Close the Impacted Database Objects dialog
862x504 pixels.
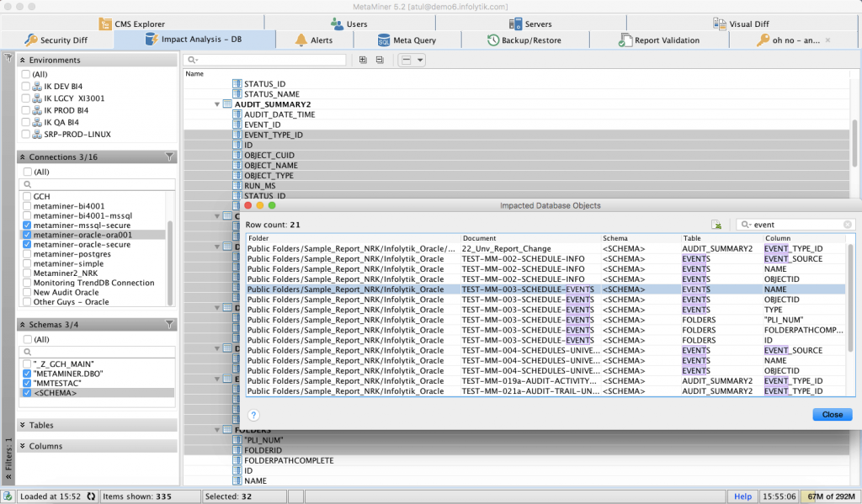(831, 414)
